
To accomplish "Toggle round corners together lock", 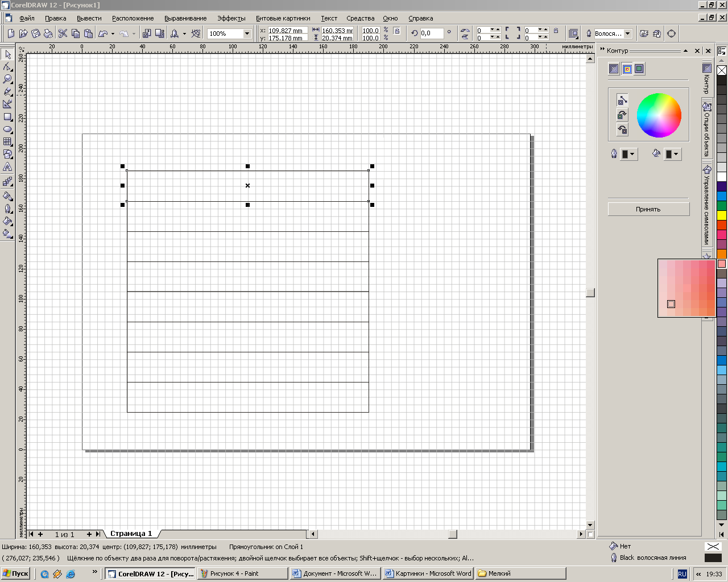I will point(556,31).
